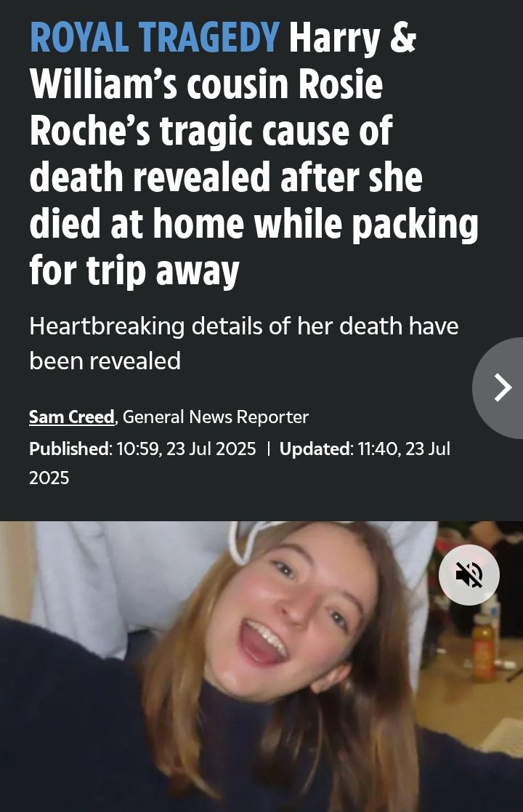Click 'died at home while packing' headline line

click(x=254, y=224)
